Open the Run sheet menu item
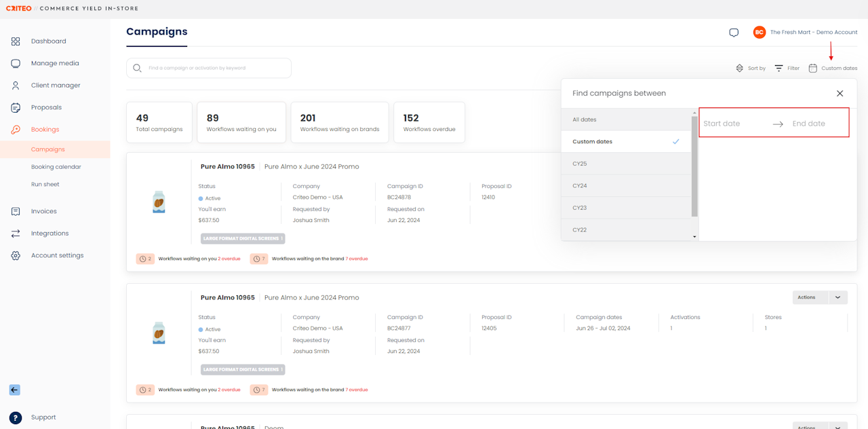 45,185
